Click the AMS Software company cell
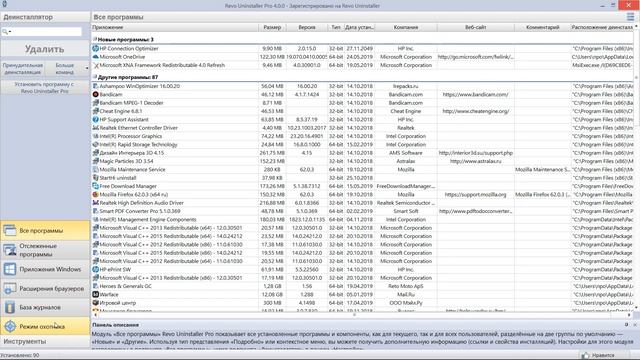640x360 pixels. point(406,153)
